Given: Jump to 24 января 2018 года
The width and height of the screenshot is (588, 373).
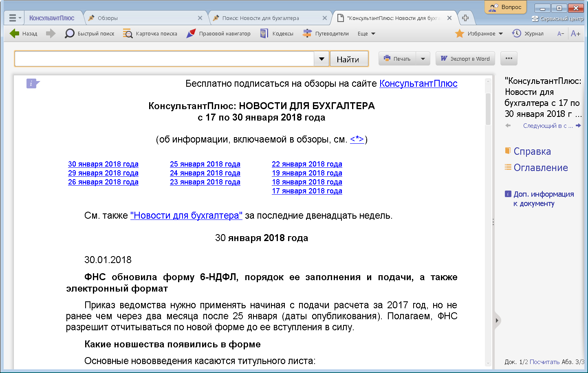Looking at the screenshot, I should (x=205, y=173).
